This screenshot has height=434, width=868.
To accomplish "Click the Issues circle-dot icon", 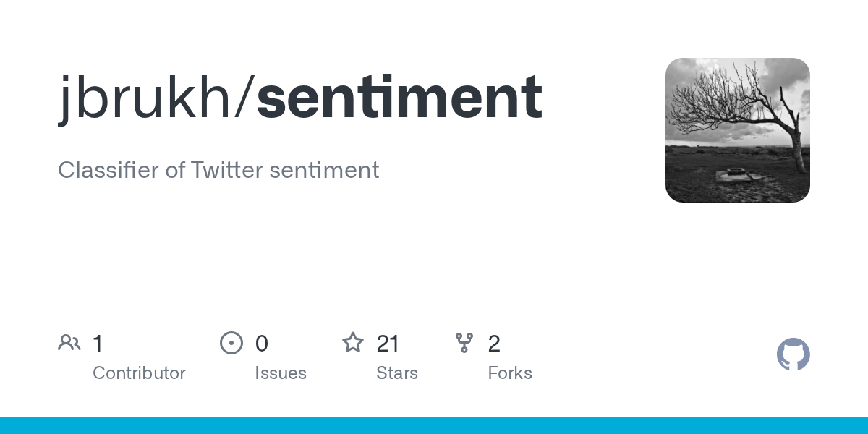I will click(231, 343).
